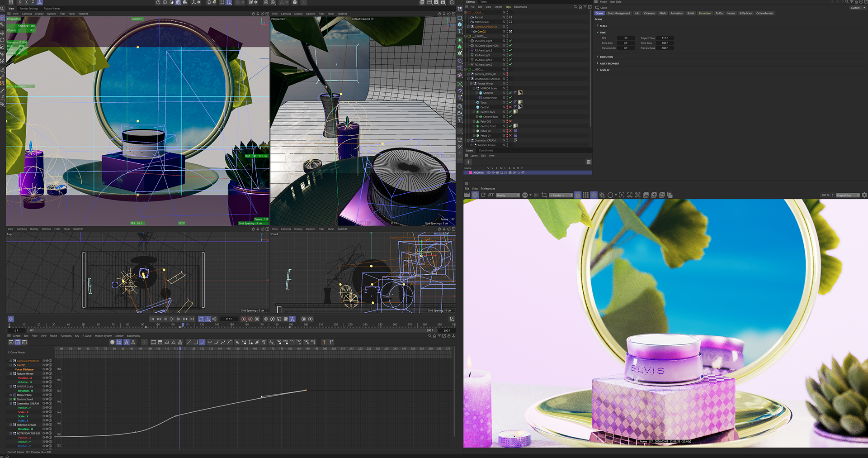Collapse the TIME section in Scene attributes
The width and height of the screenshot is (868, 458).
pyautogui.click(x=598, y=32)
